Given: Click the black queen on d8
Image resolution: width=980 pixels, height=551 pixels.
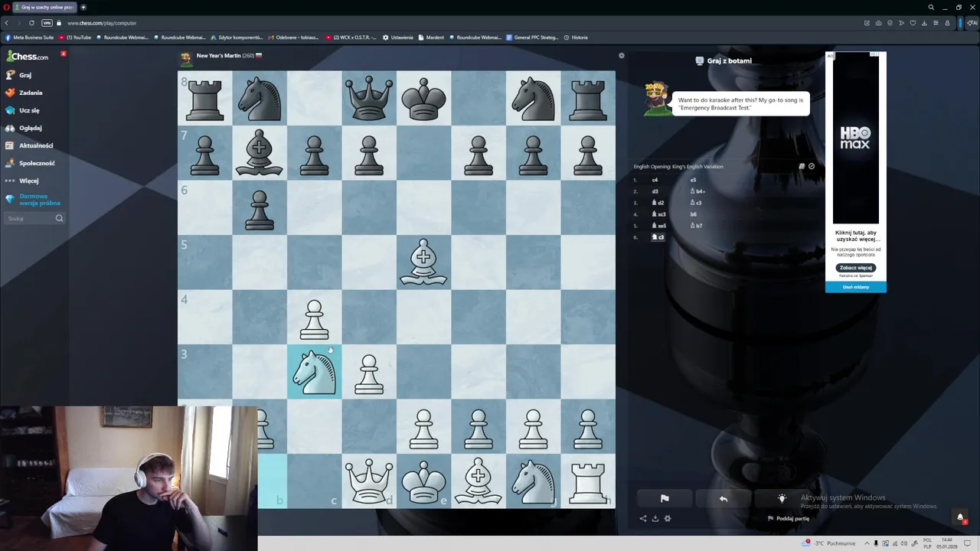Looking at the screenshot, I should tap(369, 98).
